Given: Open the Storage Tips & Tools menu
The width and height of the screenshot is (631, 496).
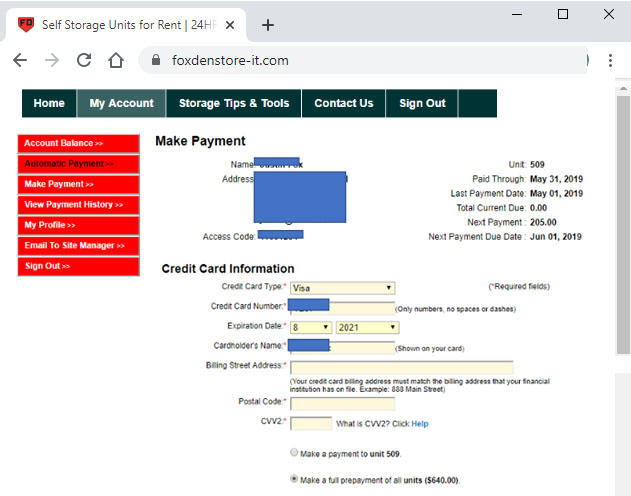Looking at the screenshot, I should [x=234, y=103].
